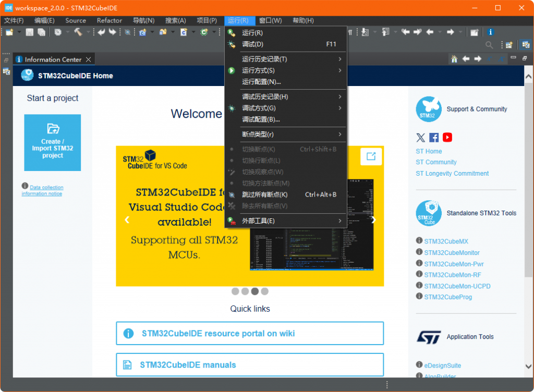Open the New dropdown arrow in toolbar

click(x=19, y=32)
